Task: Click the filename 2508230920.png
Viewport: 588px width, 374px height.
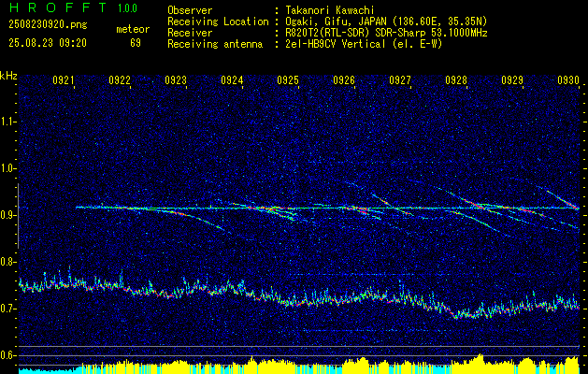Action: click(48, 25)
